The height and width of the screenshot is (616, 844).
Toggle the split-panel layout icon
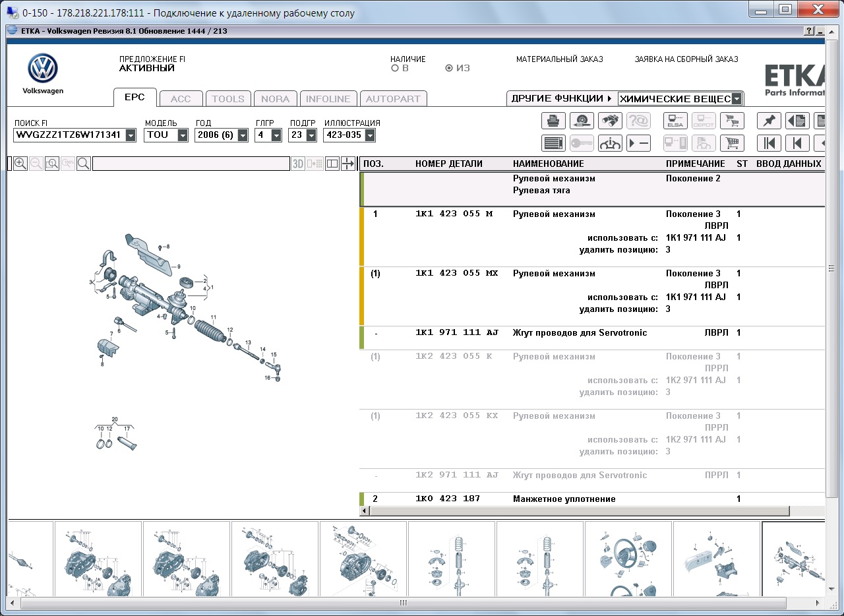[x=332, y=164]
